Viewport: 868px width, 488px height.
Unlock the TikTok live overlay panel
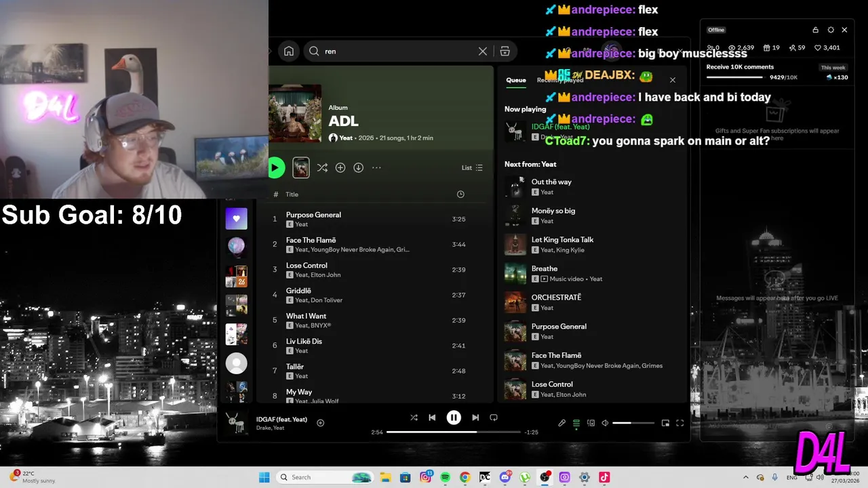816,30
